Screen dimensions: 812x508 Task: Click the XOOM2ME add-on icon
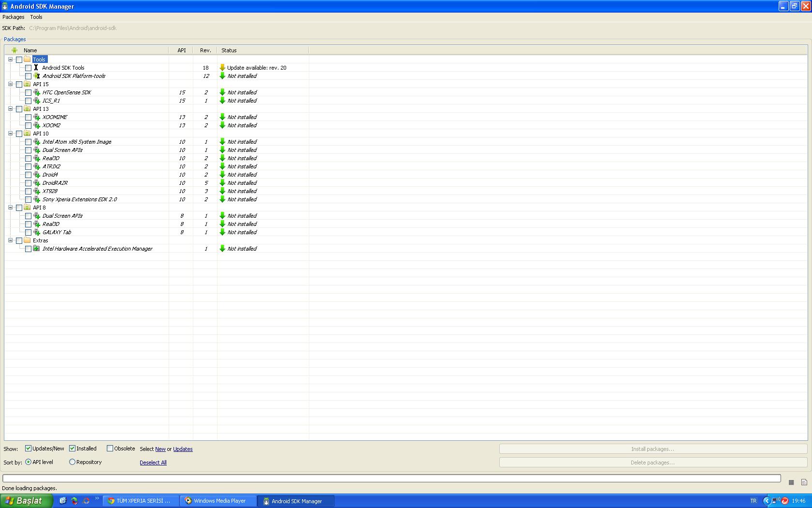(x=36, y=117)
